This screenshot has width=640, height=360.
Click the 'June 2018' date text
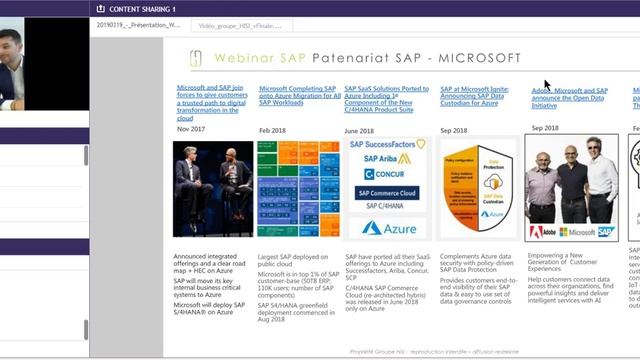coord(359,131)
